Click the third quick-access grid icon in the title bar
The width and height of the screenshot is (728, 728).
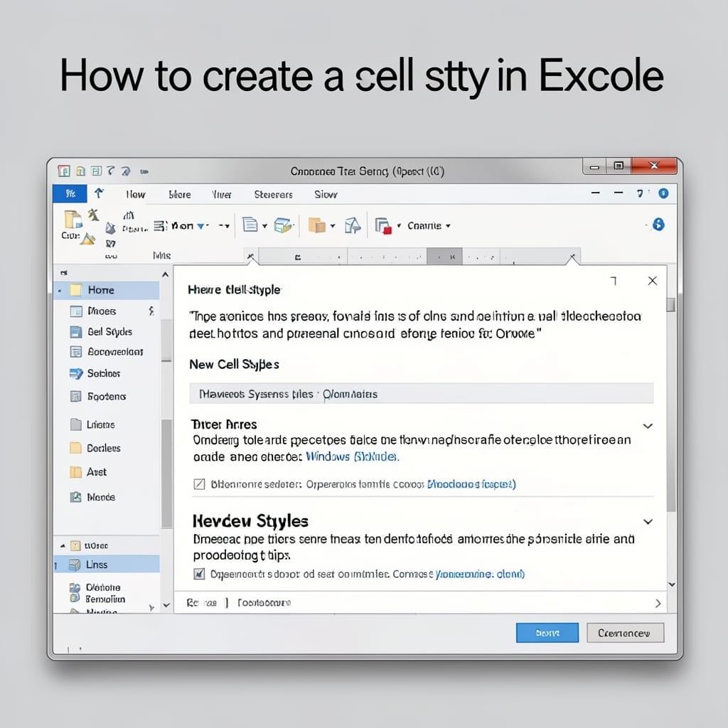click(96, 171)
